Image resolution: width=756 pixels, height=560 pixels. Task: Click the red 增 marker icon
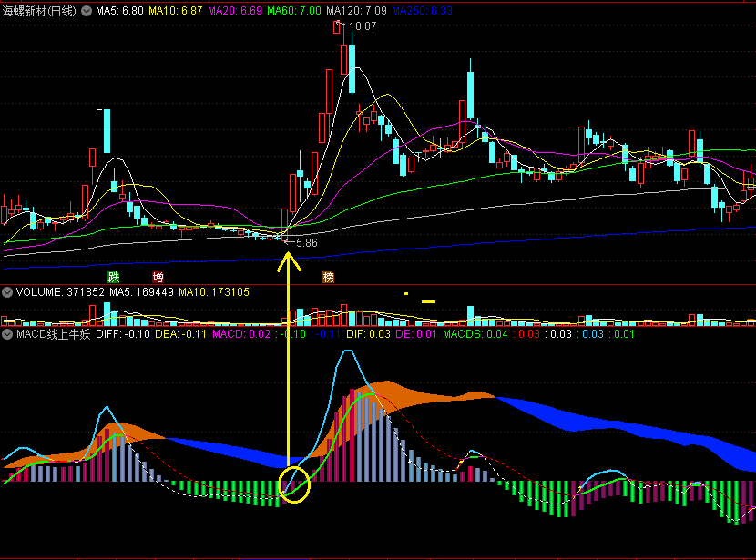pyautogui.click(x=158, y=277)
